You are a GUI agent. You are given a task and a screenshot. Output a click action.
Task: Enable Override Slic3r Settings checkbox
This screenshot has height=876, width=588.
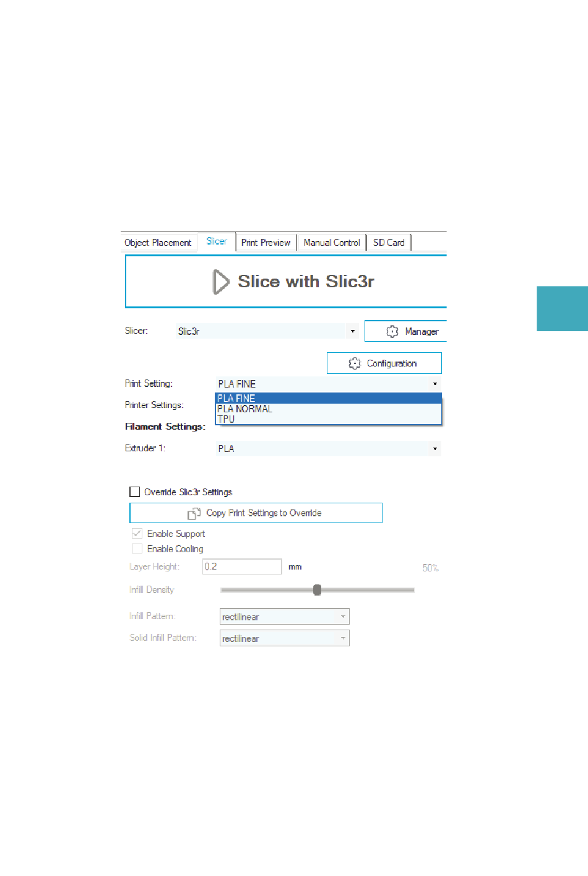[x=135, y=492]
